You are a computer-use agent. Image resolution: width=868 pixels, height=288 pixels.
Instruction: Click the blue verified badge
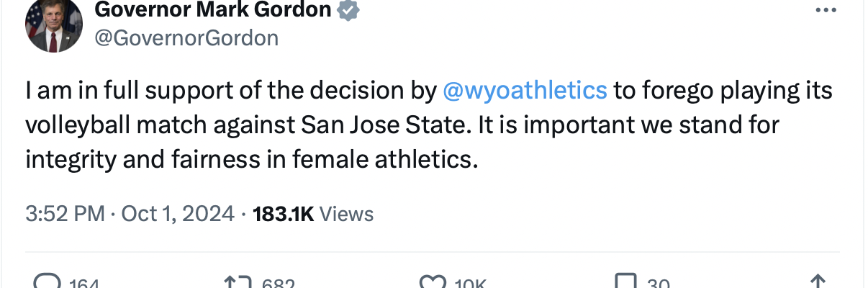pos(350,10)
